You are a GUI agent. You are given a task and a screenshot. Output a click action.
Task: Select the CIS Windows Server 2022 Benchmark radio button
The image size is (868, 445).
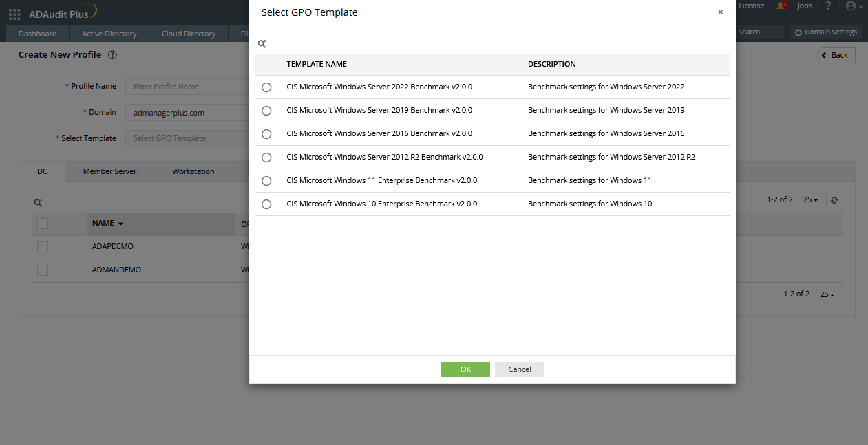click(266, 87)
